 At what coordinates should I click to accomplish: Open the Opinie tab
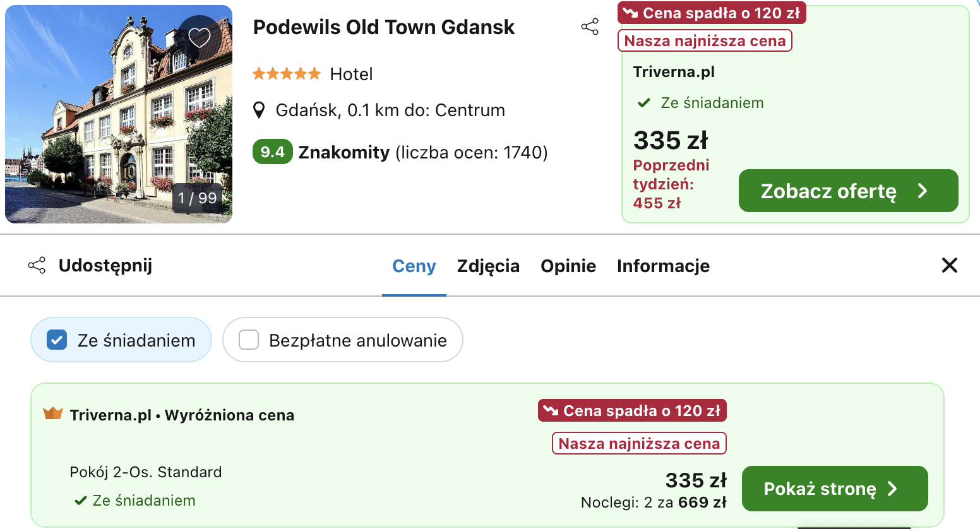point(568,266)
